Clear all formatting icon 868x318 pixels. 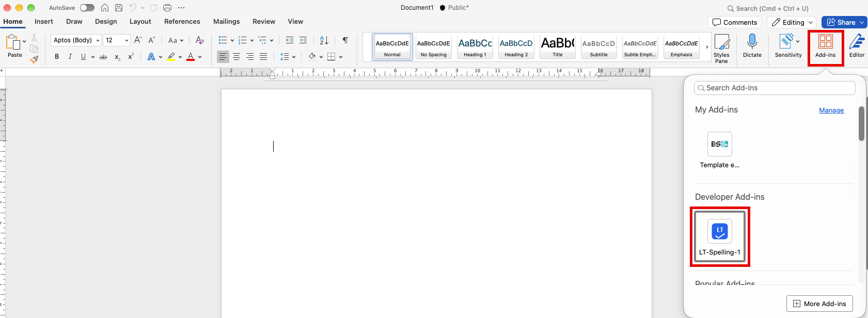point(200,40)
